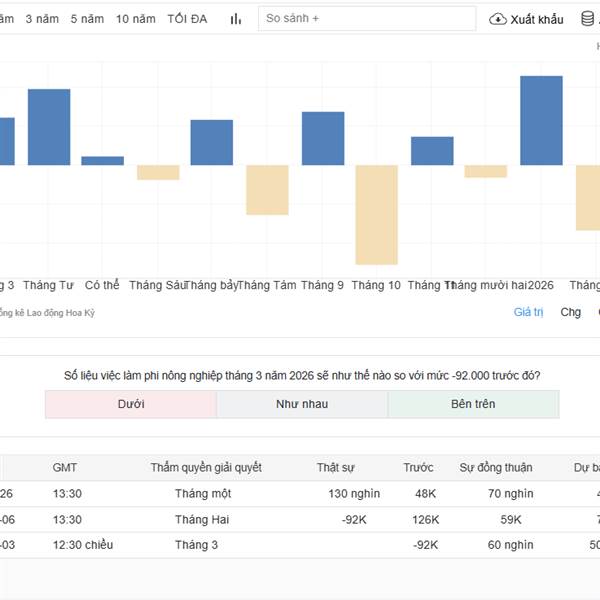Click the Xuất khẩu cloud download icon

coord(497,19)
